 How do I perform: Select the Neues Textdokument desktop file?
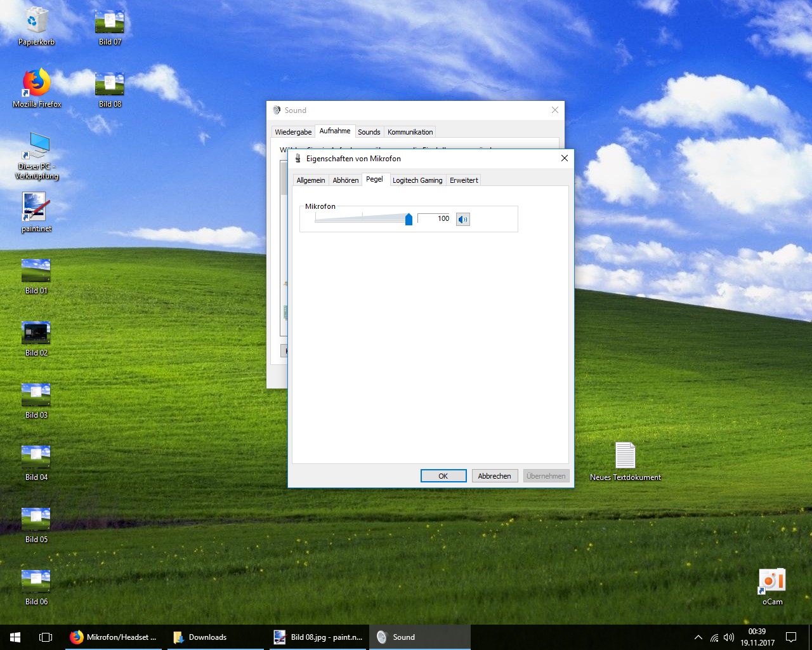point(625,461)
